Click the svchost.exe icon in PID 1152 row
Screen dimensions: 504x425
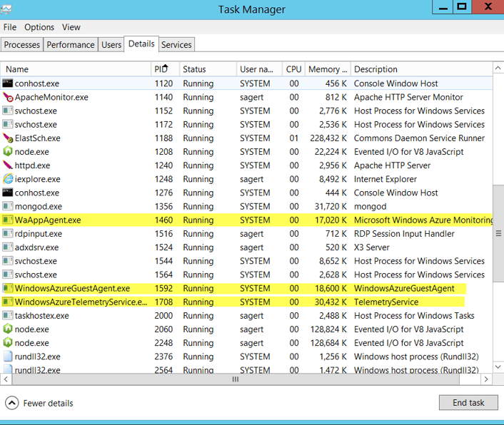click(7, 111)
